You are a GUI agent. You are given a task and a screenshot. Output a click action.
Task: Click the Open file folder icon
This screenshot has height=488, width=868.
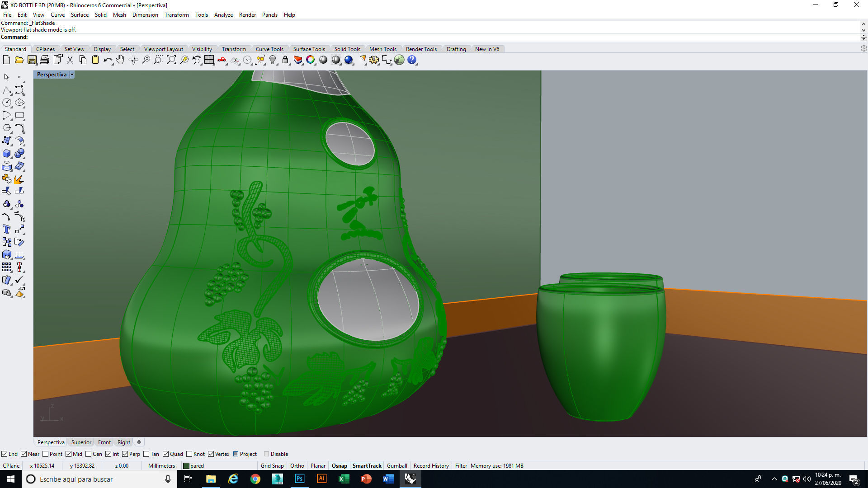point(19,60)
